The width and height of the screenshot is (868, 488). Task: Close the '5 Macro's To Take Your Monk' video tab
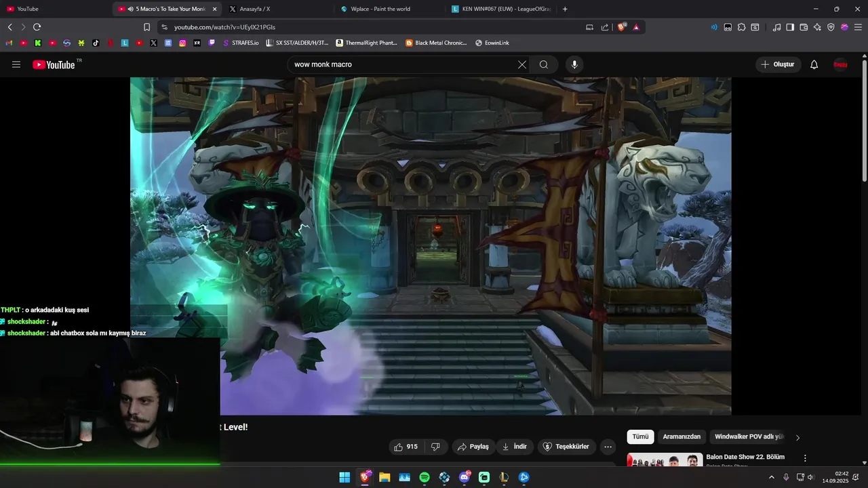tap(215, 9)
